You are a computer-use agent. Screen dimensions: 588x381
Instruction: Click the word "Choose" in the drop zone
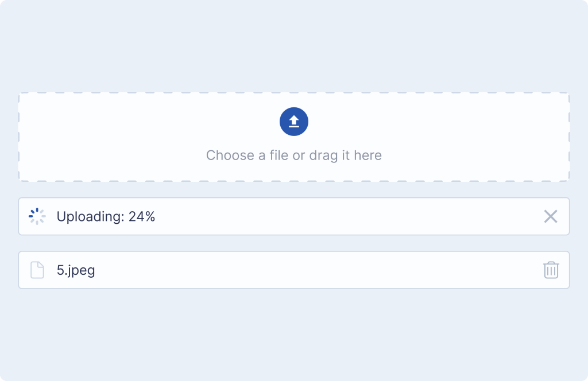click(227, 155)
